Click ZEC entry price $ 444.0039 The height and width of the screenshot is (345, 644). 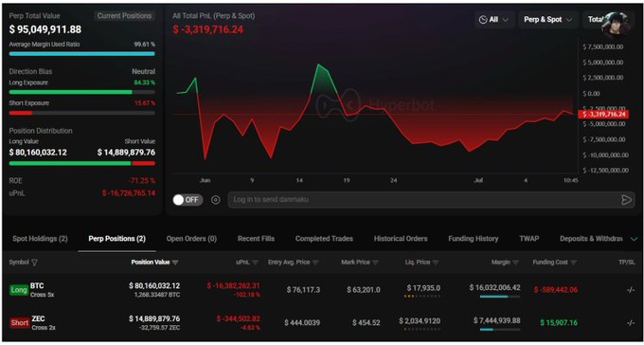[302, 323]
